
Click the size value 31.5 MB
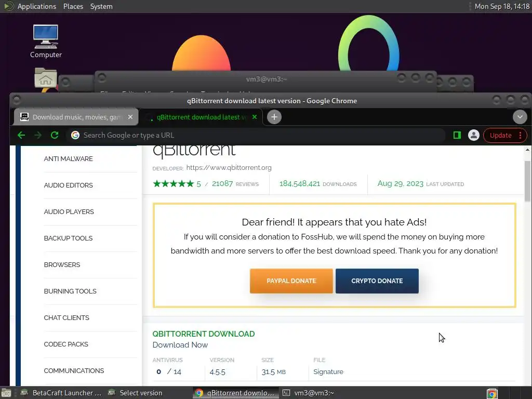tap(273, 372)
